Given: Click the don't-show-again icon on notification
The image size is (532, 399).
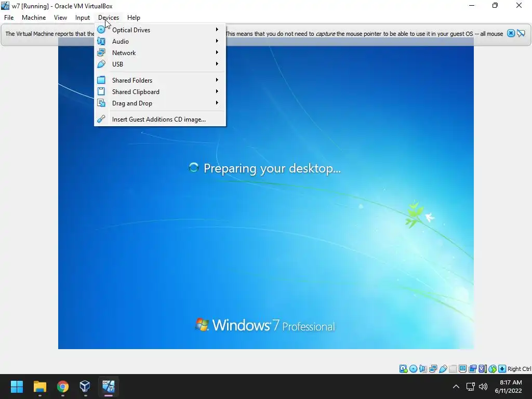Looking at the screenshot, I should point(521,33).
